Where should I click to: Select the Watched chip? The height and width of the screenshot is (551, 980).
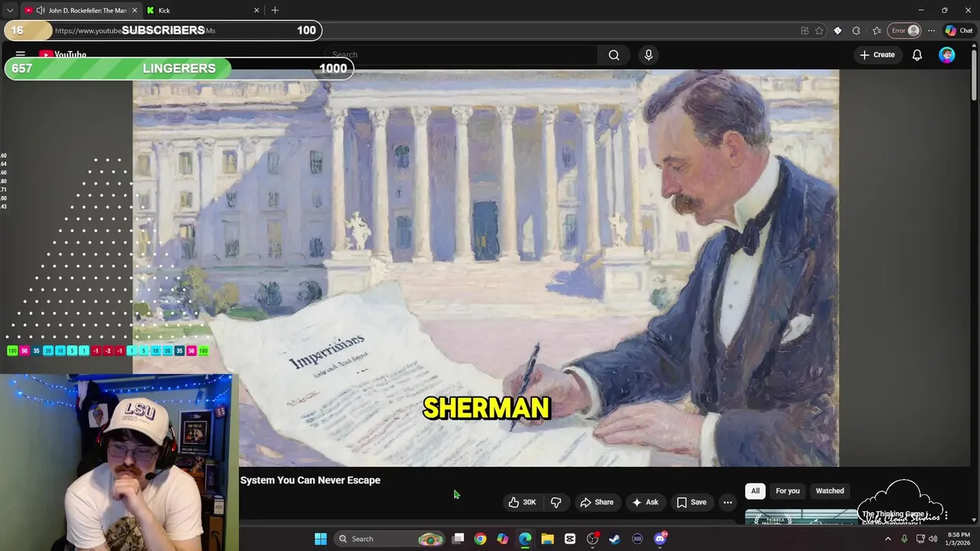coord(829,491)
